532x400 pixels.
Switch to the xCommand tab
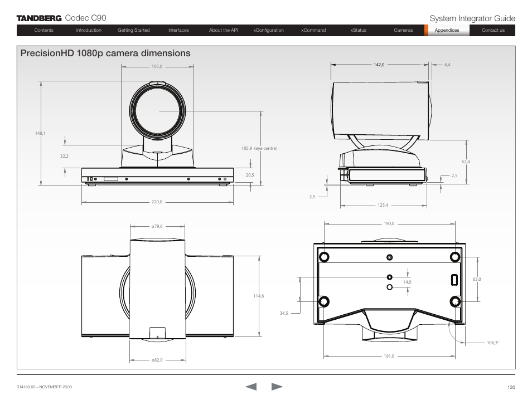[x=313, y=30]
